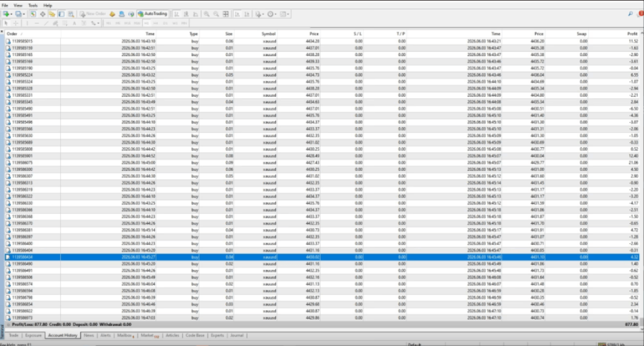Open the Templates dropdown in toolbar
Image resolution: width=644 pixels, height=346 pixels.
pos(285,14)
